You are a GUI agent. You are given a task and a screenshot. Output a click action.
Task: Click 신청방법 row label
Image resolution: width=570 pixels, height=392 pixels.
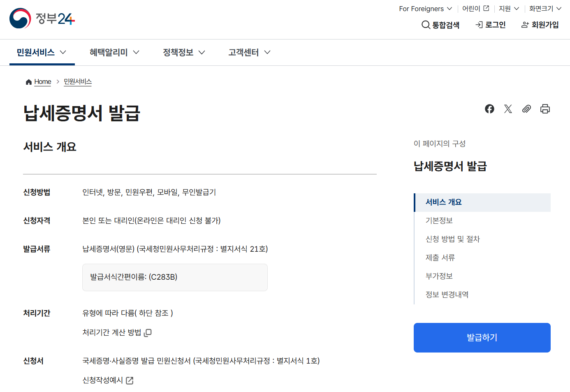point(37,192)
